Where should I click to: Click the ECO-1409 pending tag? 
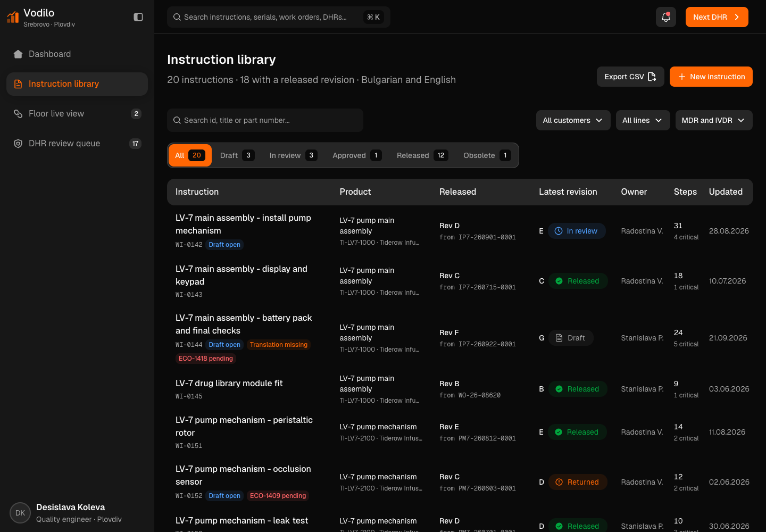[x=278, y=496]
